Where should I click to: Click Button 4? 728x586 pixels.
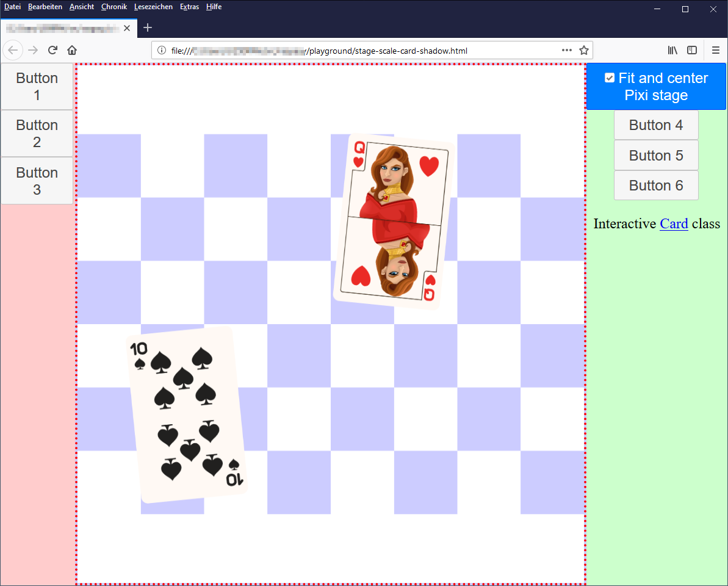coord(656,125)
